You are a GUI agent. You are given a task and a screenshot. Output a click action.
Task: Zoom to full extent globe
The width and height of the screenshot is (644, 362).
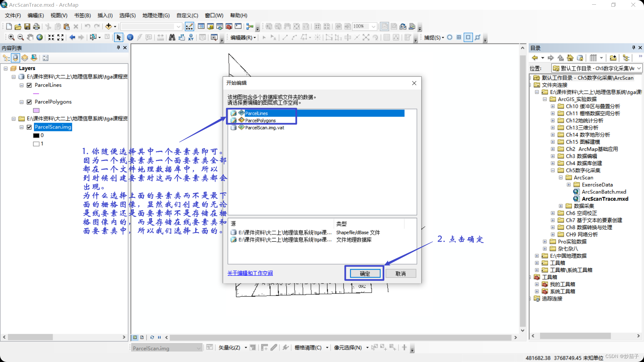click(x=40, y=37)
